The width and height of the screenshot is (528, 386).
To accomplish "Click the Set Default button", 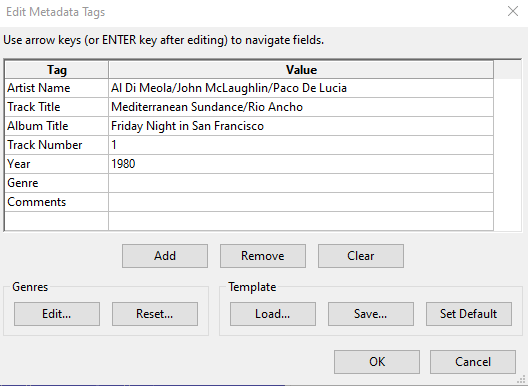I will [x=469, y=314].
